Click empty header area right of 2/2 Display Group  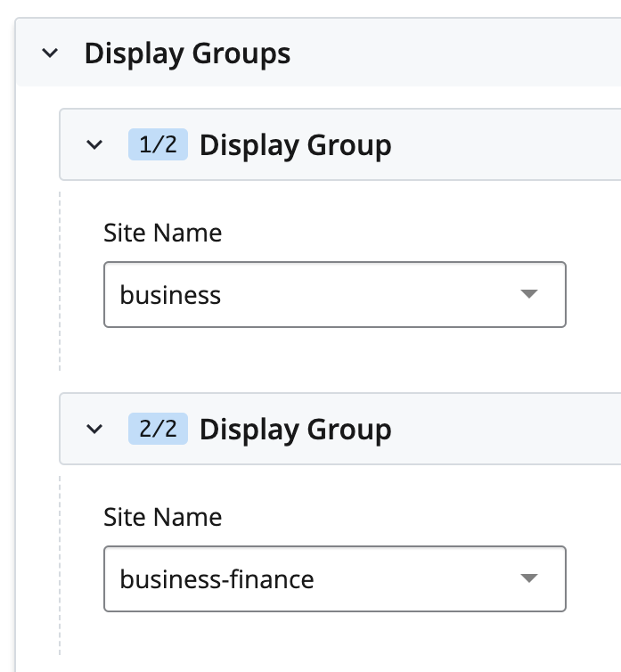pyautogui.click(x=506, y=429)
